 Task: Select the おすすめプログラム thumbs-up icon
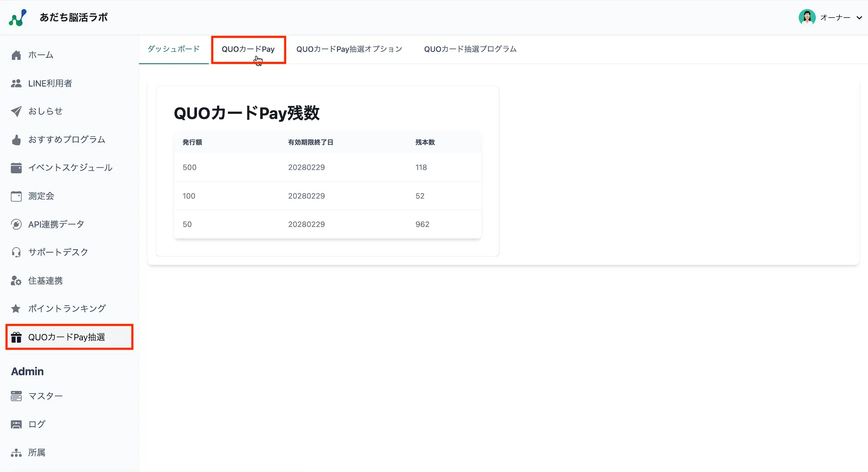click(16, 139)
